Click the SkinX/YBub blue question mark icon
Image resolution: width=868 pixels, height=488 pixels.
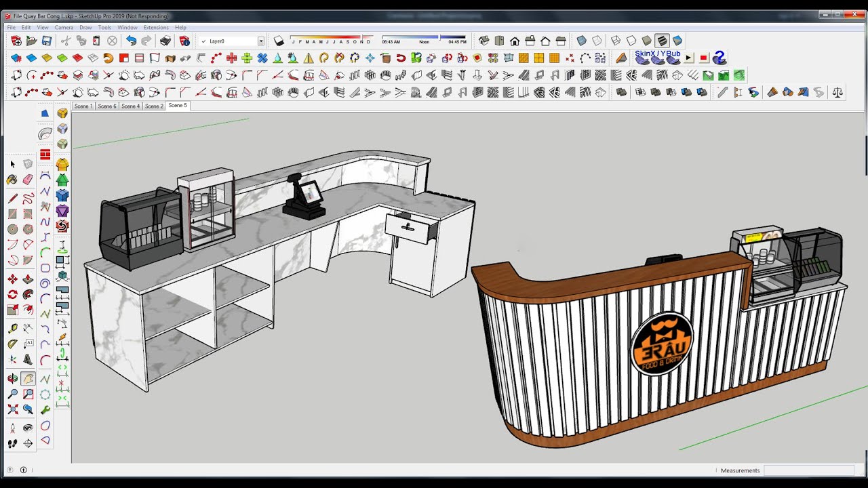(719, 58)
